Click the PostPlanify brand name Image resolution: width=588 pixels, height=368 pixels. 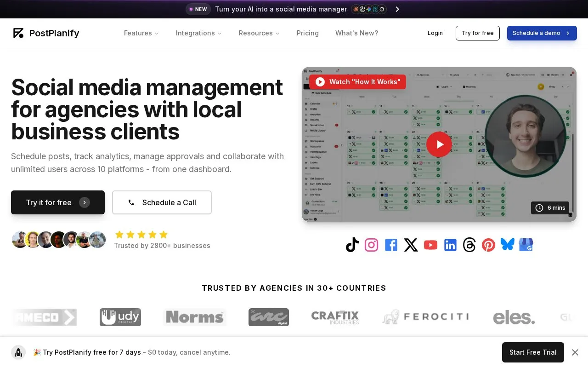click(54, 33)
